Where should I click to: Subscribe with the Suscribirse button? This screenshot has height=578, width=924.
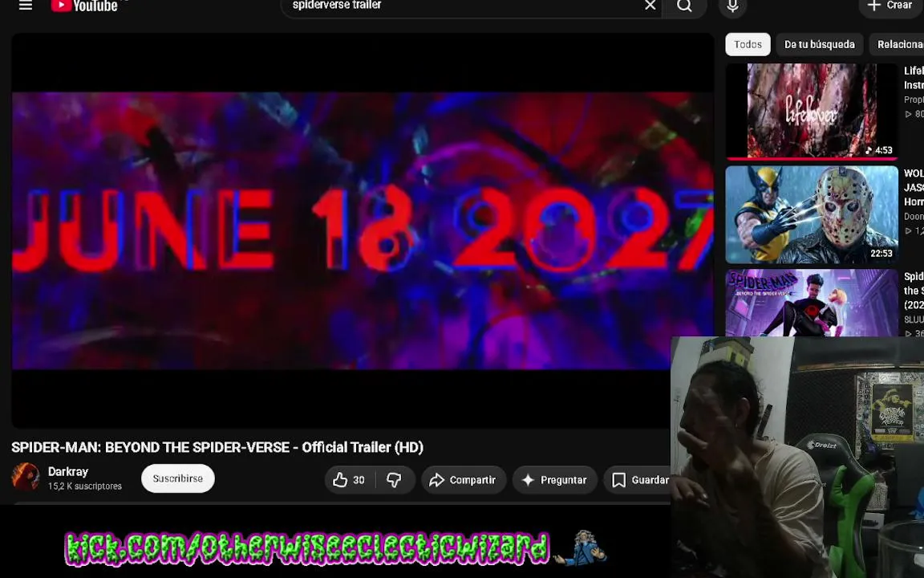tap(177, 478)
